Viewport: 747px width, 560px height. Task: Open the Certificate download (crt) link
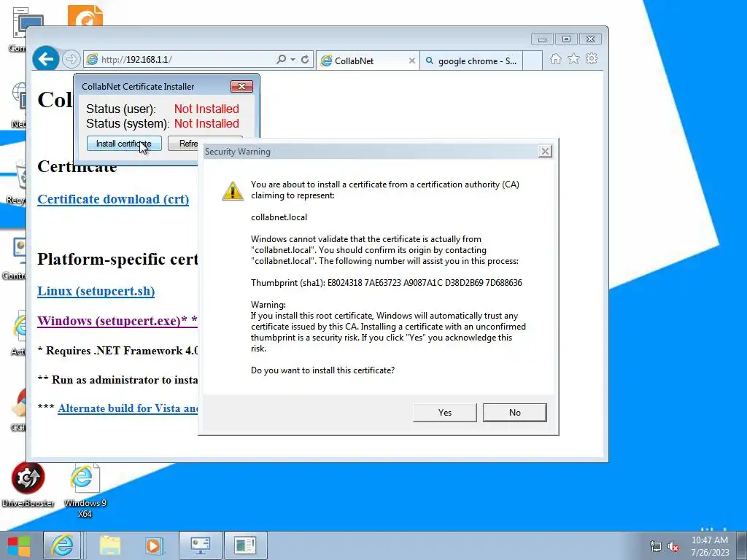[x=113, y=199]
